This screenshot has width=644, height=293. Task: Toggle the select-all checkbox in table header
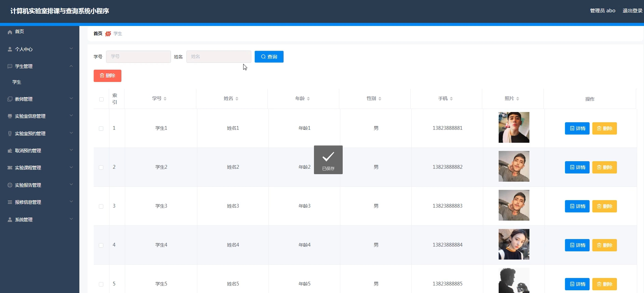(x=101, y=99)
